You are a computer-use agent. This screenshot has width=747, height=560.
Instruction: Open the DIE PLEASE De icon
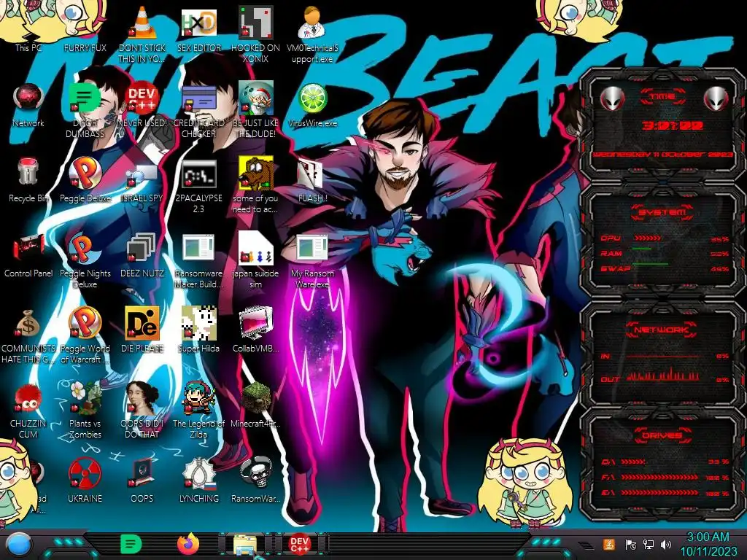click(142, 323)
